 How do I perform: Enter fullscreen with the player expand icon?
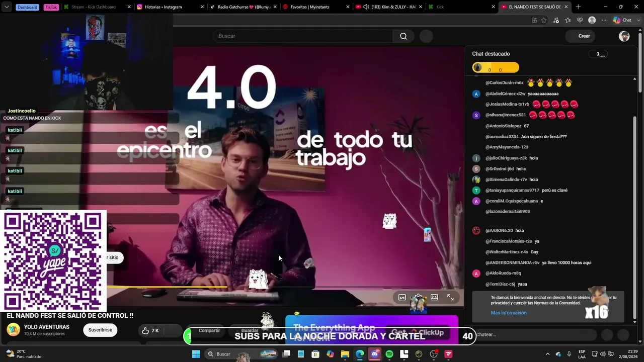pyautogui.click(x=450, y=297)
